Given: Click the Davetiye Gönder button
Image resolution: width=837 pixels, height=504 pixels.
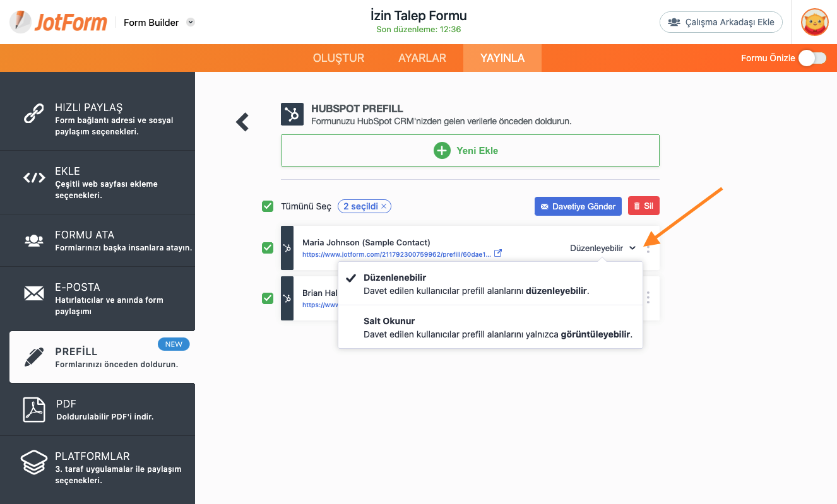Looking at the screenshot, I should (578, 206).
